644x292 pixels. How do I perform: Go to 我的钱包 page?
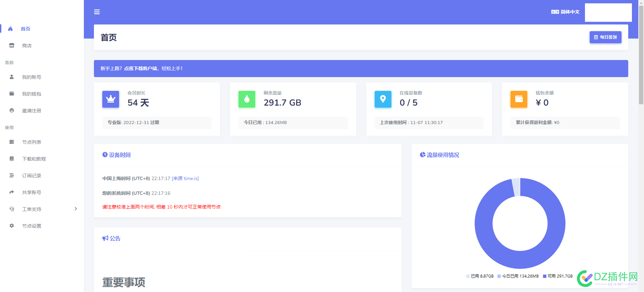click(x=32, y=94)
